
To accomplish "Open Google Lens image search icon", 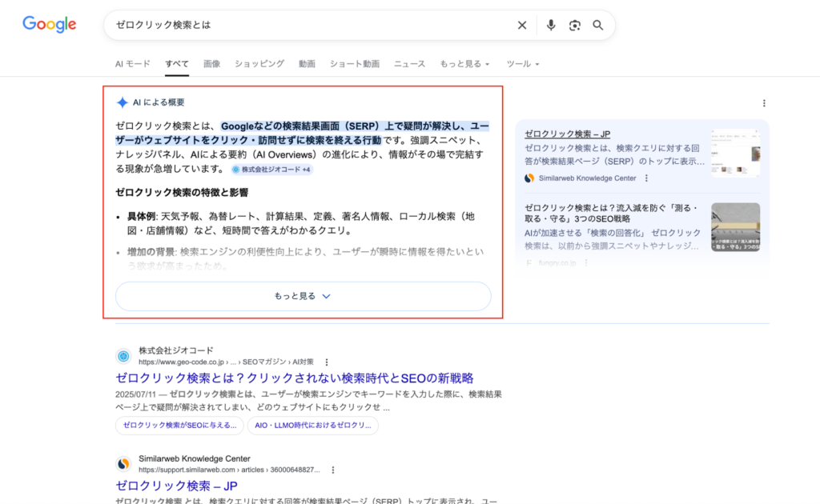I will 574,26.
